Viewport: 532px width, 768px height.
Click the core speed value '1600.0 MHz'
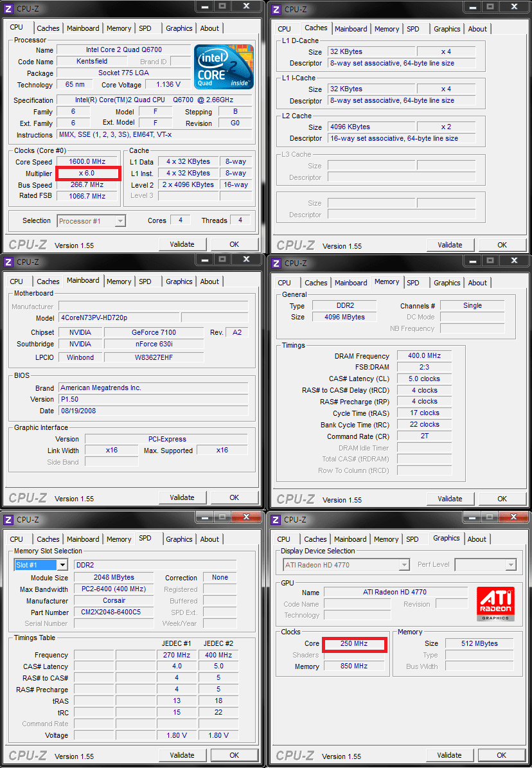pos(87,161)
